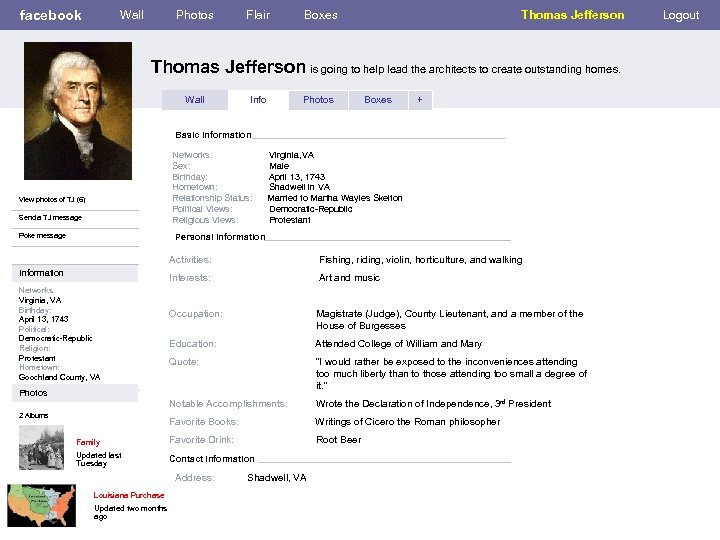Open Photos in the top navigation bar
The width and height of the screenshot is (720, 540).
tap(195, 15)
